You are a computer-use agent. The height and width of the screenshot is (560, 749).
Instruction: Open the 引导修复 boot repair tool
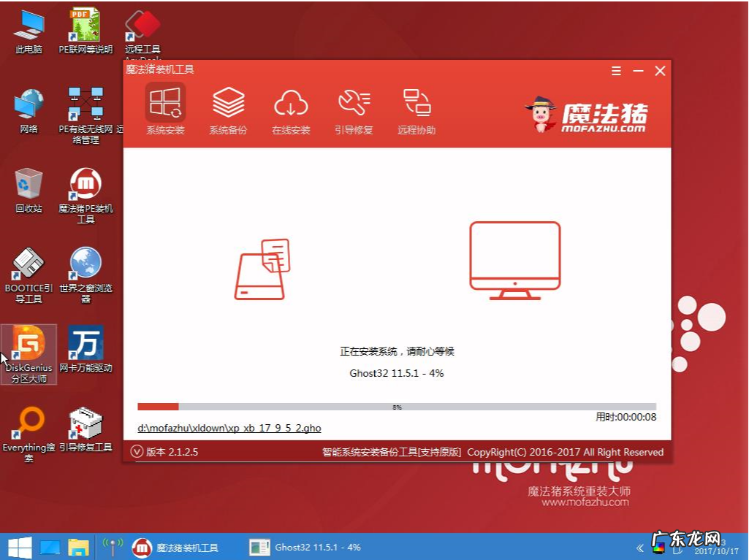tap(353, 110)
